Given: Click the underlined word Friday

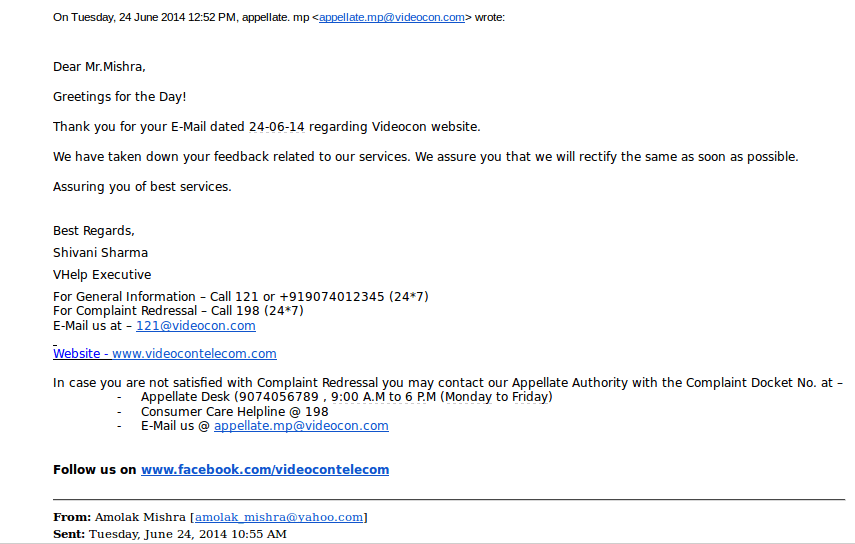Looking at the screenshot, I should (531, 397).
